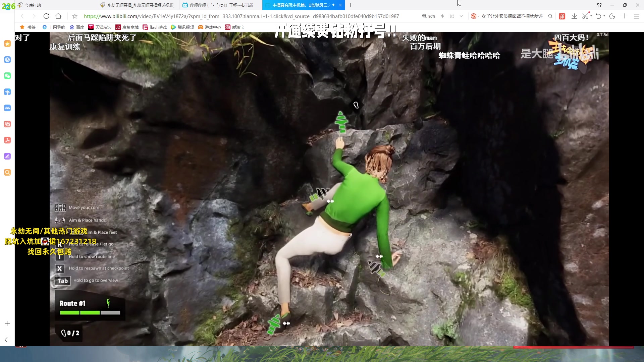Open the sidebar WeChat icon

coord(7,76)
